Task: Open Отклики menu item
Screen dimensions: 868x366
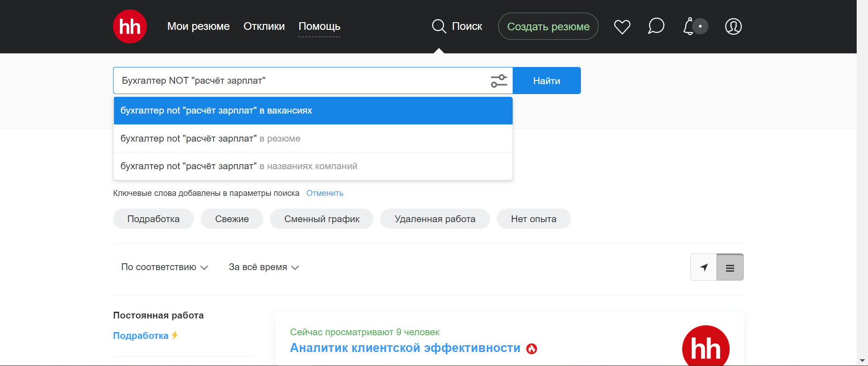Action: coord(264,26)
